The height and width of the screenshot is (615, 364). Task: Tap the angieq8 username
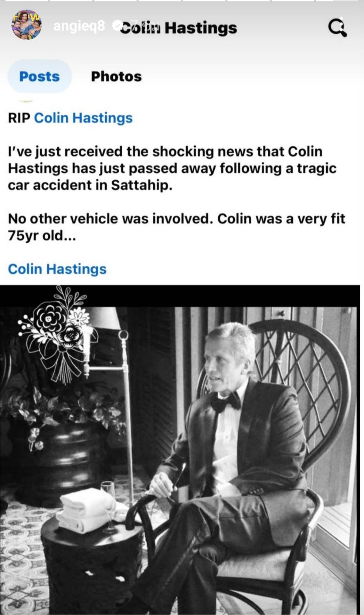(79, 26)
